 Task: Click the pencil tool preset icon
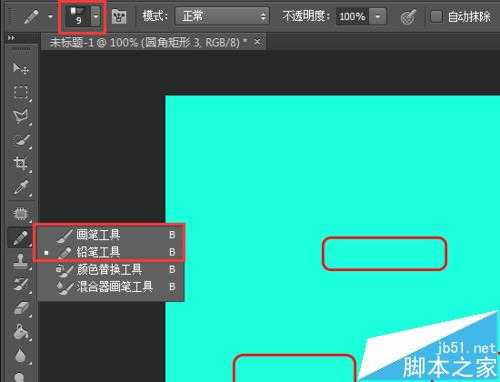click(32, 16)
